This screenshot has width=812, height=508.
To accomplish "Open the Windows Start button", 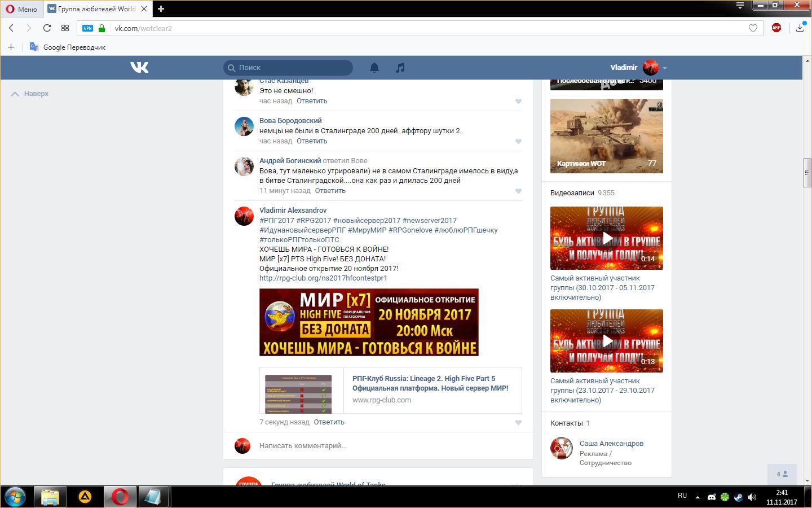I will [15, 497].
